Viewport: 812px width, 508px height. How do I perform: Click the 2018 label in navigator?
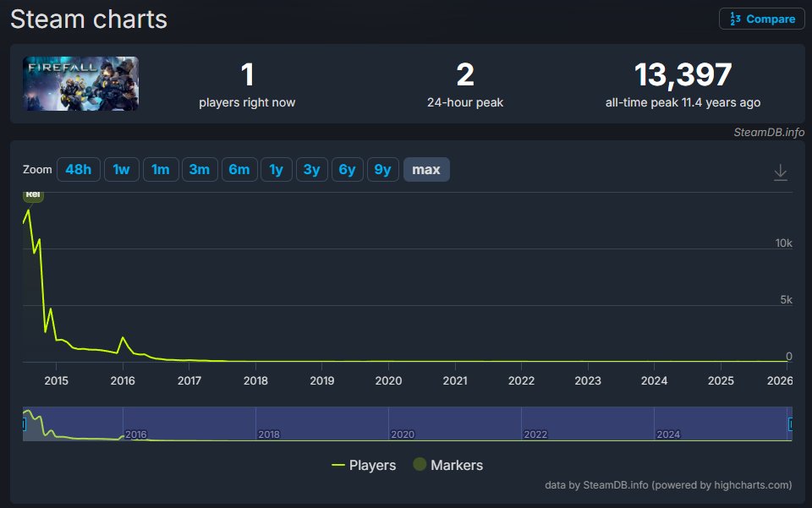tap(269, 434)
